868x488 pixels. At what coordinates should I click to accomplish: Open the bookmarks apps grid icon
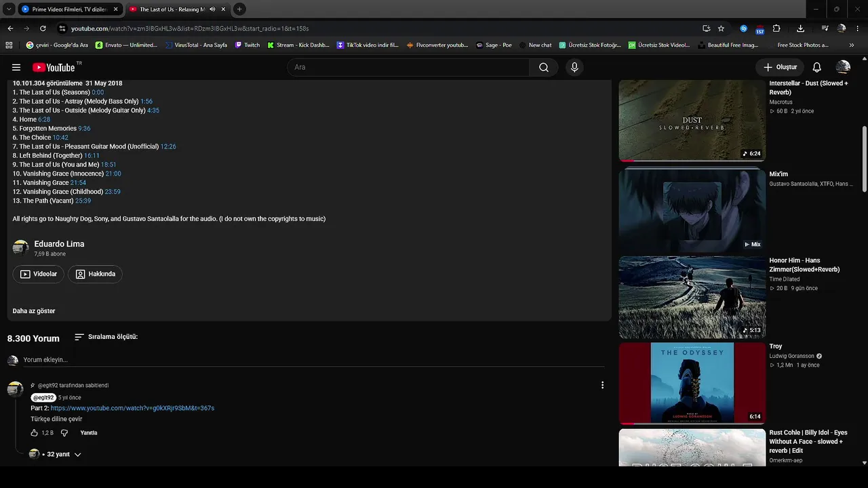pos(9,45)
